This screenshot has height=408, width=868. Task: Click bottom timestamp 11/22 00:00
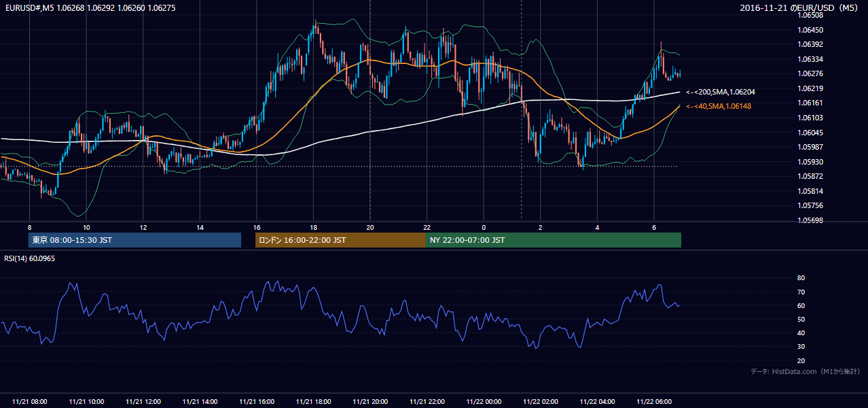[x=484, y=402]
